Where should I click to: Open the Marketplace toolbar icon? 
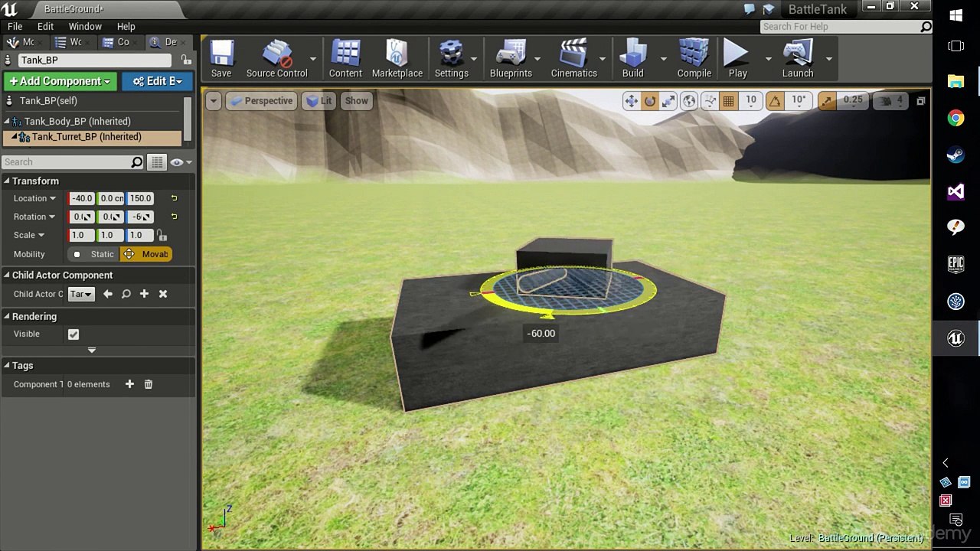coord(397,59)
